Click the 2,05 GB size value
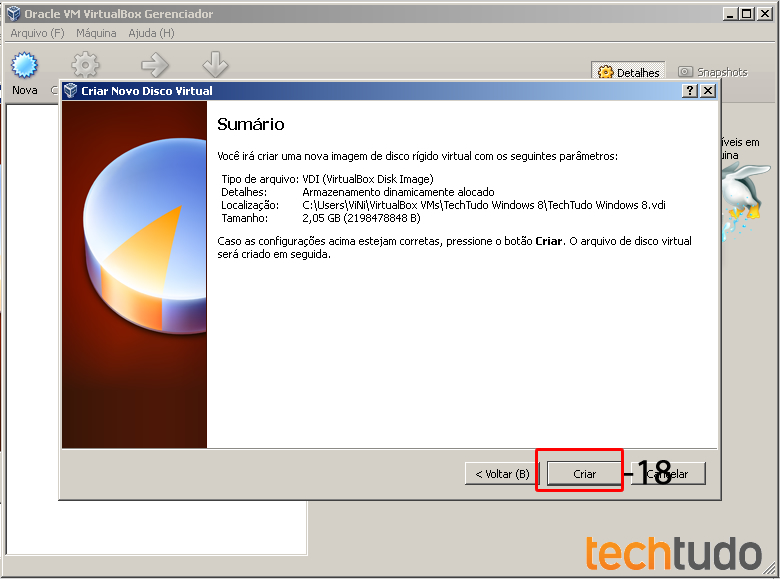This screenshot has width=780, height=579. [x=361, y=218]
